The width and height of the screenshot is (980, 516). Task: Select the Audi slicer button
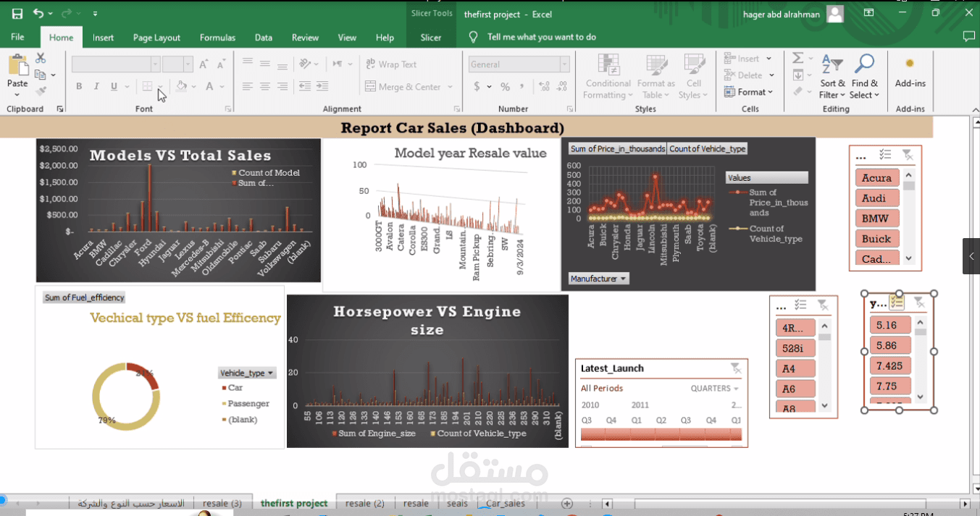point(876,198)
